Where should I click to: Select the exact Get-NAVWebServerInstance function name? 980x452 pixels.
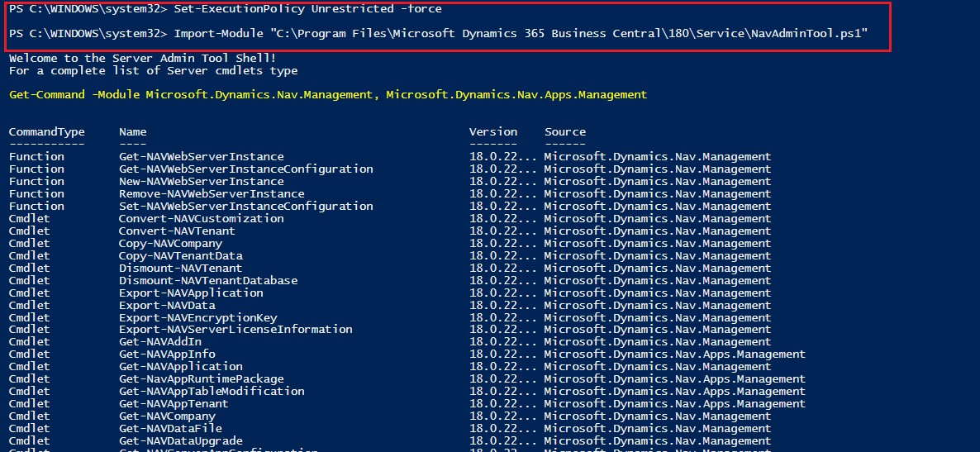tap(202, 157)
